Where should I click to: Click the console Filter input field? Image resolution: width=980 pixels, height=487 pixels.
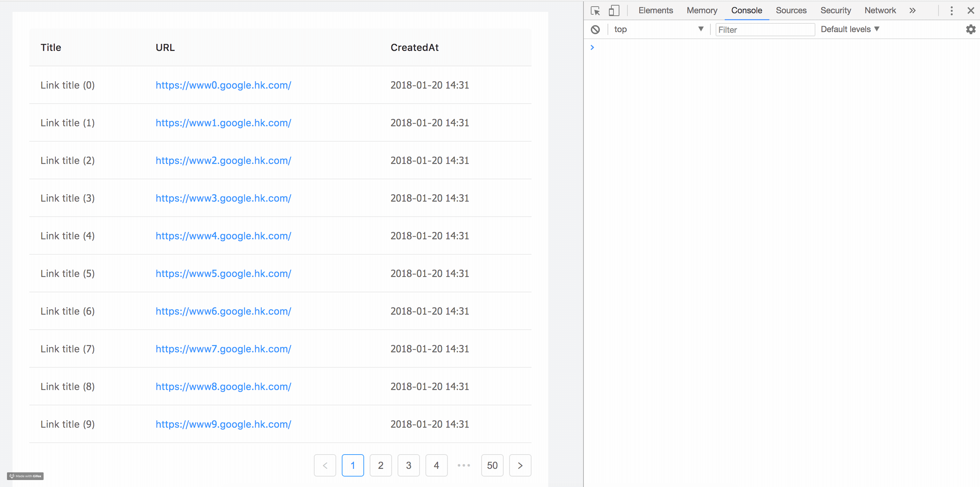765,30
